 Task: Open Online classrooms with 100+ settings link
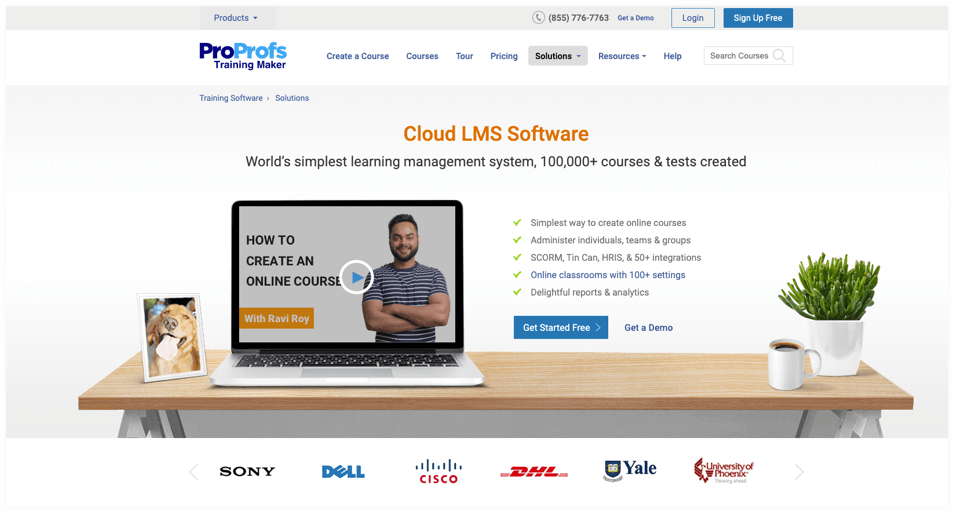[x=607, y=275]
